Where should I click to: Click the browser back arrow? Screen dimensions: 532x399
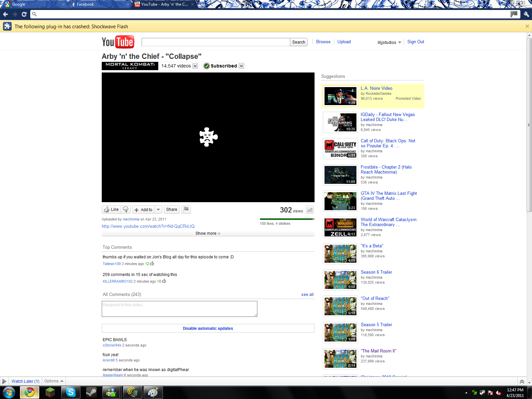click(5, 14)
